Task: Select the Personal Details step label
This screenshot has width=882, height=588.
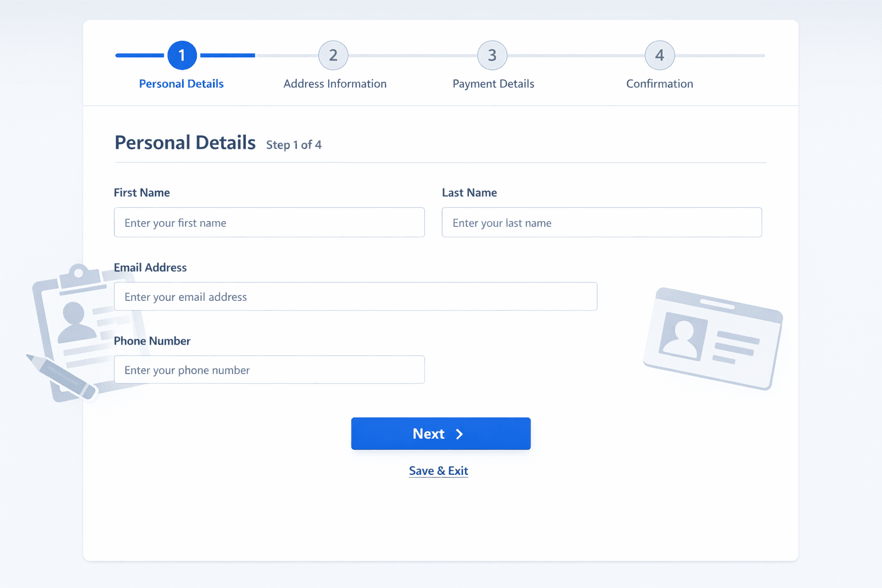Action: [181, 83]
